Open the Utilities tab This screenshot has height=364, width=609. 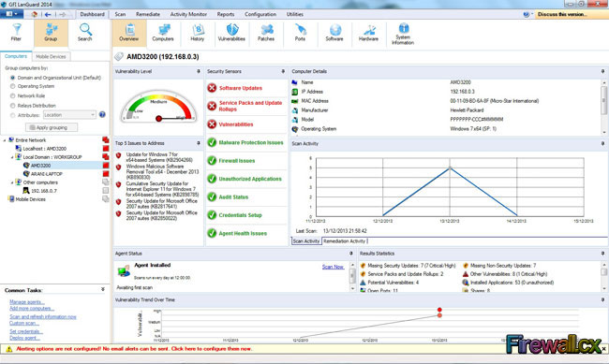[295, 14]
